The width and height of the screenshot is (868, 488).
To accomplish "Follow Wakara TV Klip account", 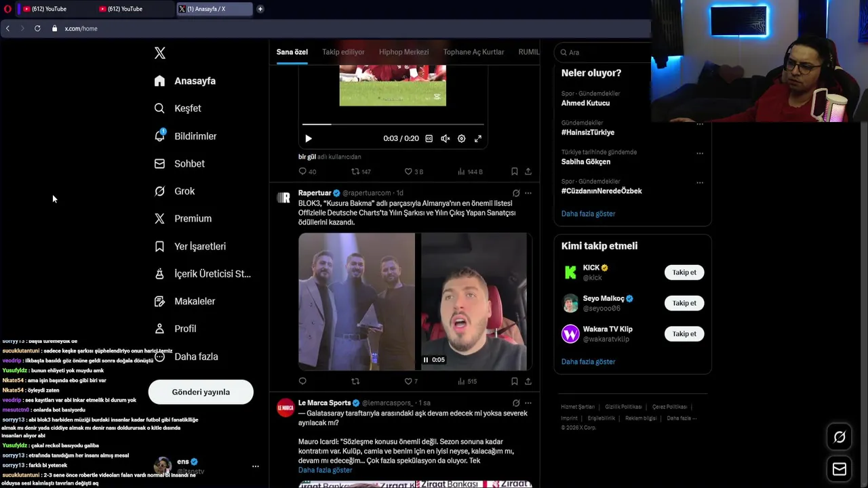I will click(x=684, y=333).
